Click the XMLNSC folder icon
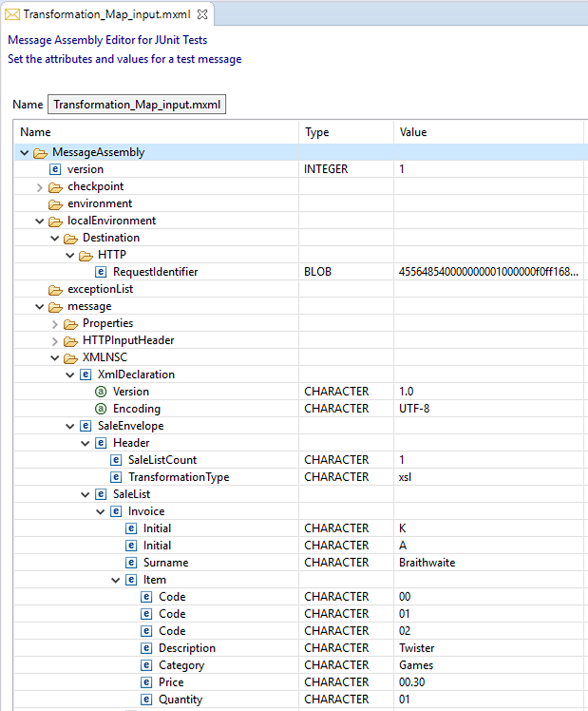The image size is (588, 711). tap(70, 358)
